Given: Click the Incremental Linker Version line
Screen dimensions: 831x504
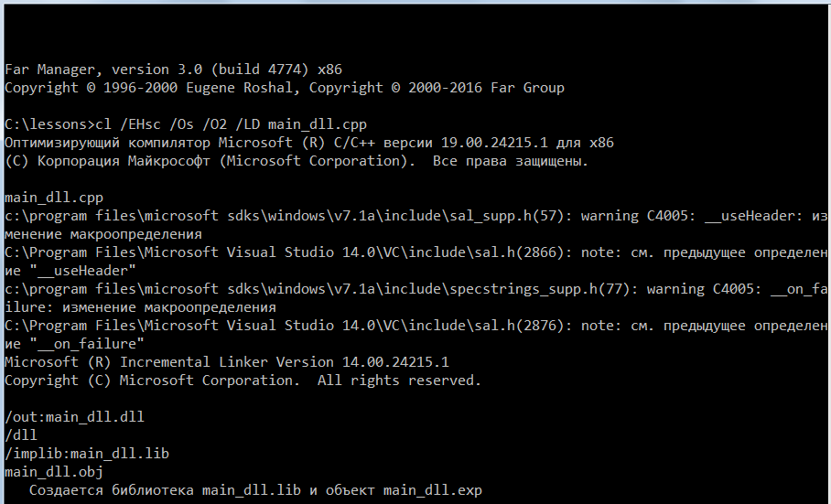Looking at the screenshot, I should click(x=226, y=362).
